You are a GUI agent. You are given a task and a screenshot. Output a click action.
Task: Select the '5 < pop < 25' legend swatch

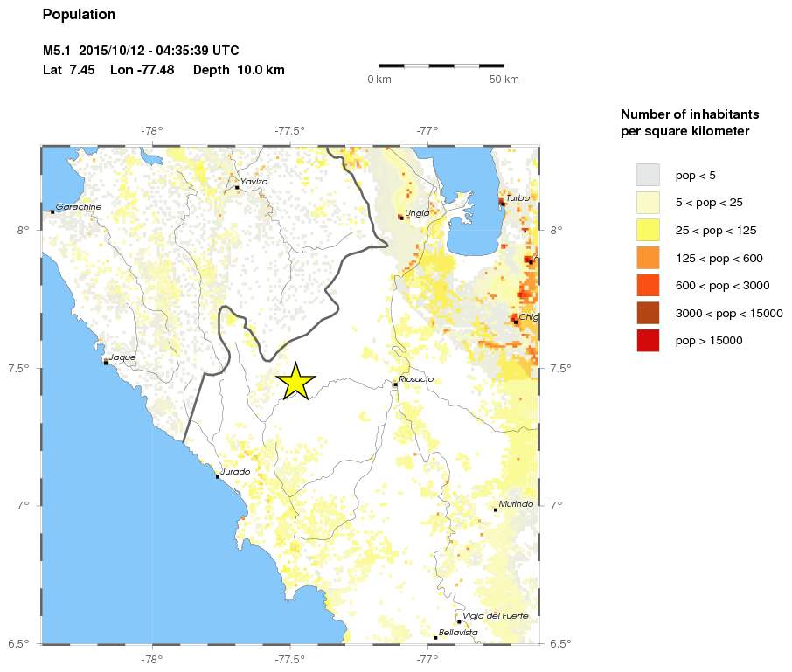click(648, 203)
